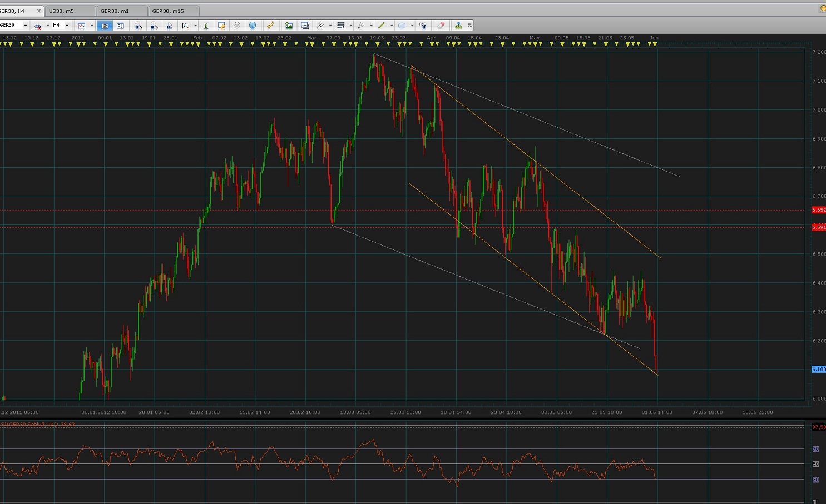Image resolution: width=826 pixels, height=504 pixels.
Task: Click the 13.03 05:00 time axis label
Action: point(355,412)
